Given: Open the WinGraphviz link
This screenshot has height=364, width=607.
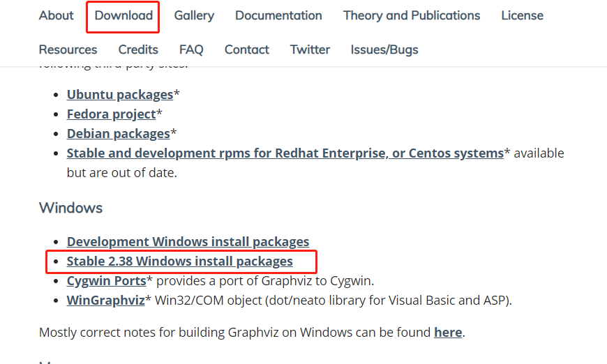Looking at the screenshot, I should tap(105, 301).
